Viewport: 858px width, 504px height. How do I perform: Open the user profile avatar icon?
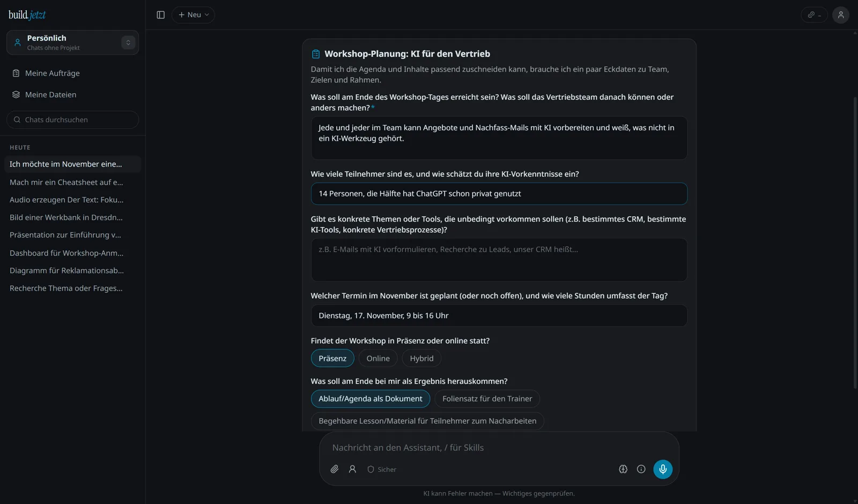pos(840,15)
